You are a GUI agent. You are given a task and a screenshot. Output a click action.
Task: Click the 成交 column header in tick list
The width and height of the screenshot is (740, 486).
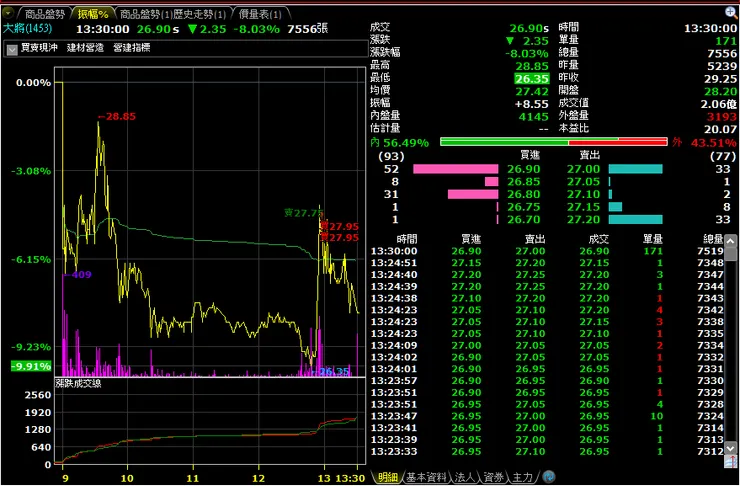tap(598, 239)
